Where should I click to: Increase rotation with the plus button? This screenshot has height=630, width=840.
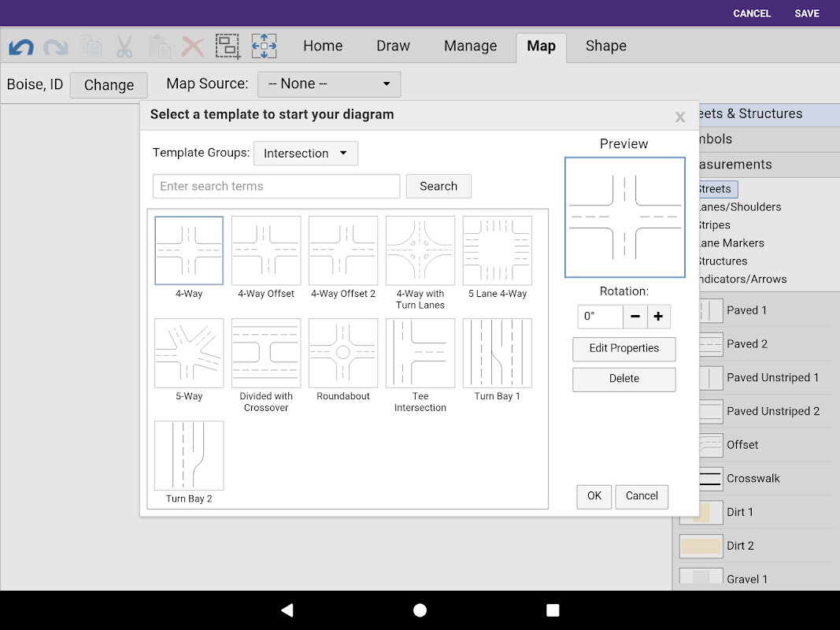pos(659,317)
